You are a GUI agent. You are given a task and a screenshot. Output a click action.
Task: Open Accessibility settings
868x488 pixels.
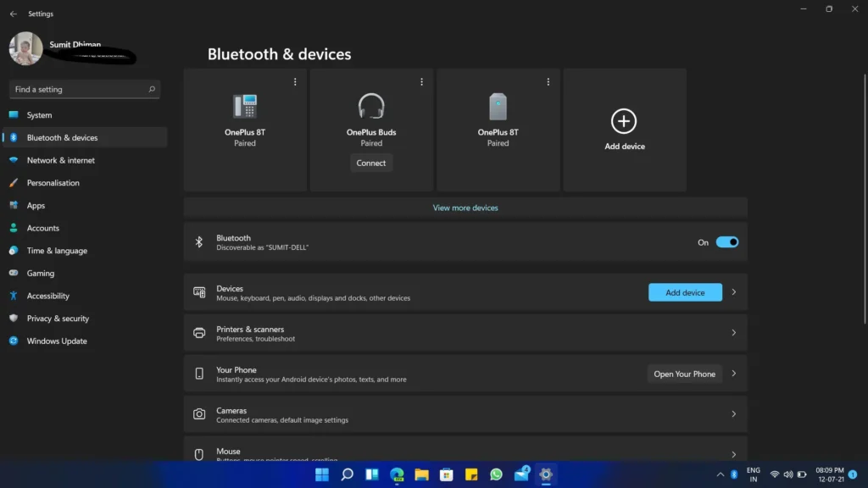click(x=85, y=296)
